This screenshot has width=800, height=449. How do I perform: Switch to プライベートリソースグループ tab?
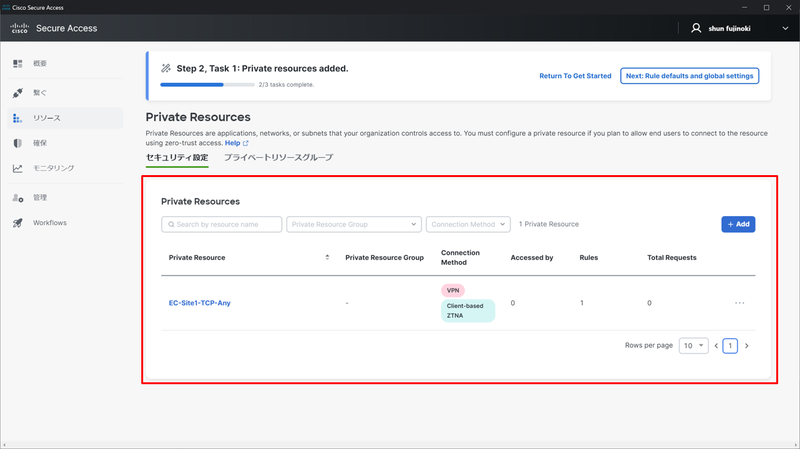[x=279, y=158]
